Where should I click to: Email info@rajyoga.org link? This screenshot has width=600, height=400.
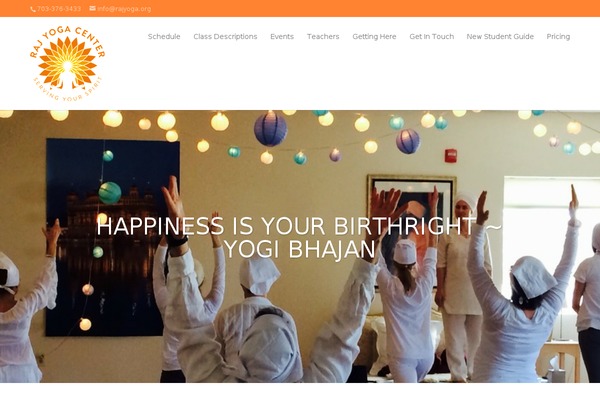click(124, 9)
